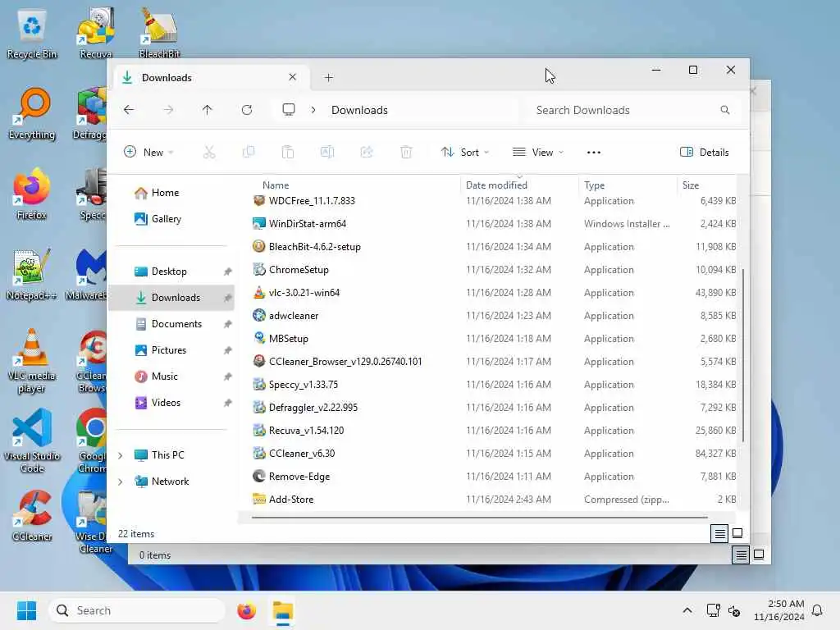Open the See more ellipsis menu
This screenshot has width=840, height=630.
coord(594,152)
